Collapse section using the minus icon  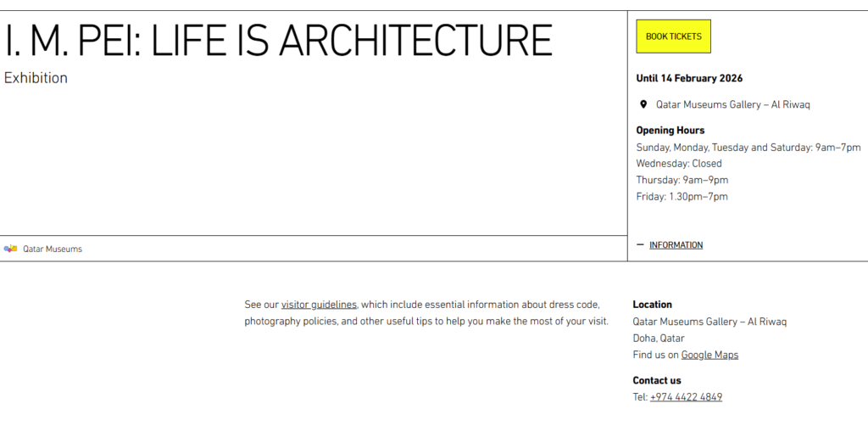640,244
